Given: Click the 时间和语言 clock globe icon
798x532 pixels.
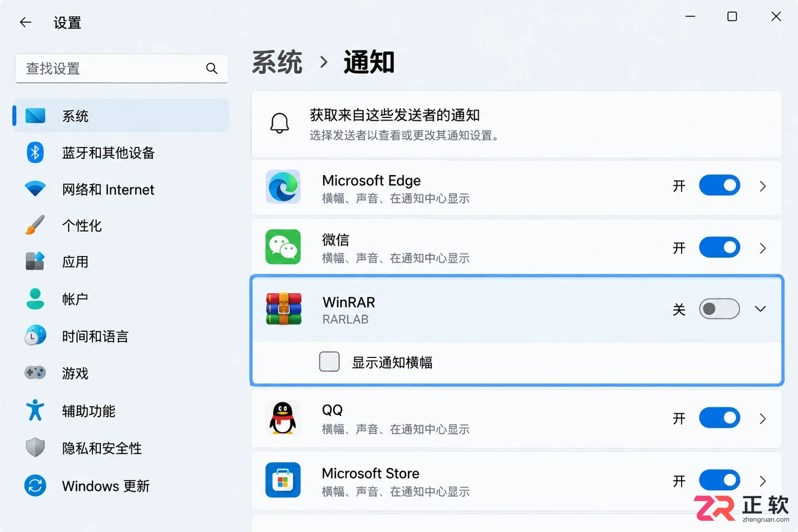Looking at the screenshot, I should coord(35,336).
